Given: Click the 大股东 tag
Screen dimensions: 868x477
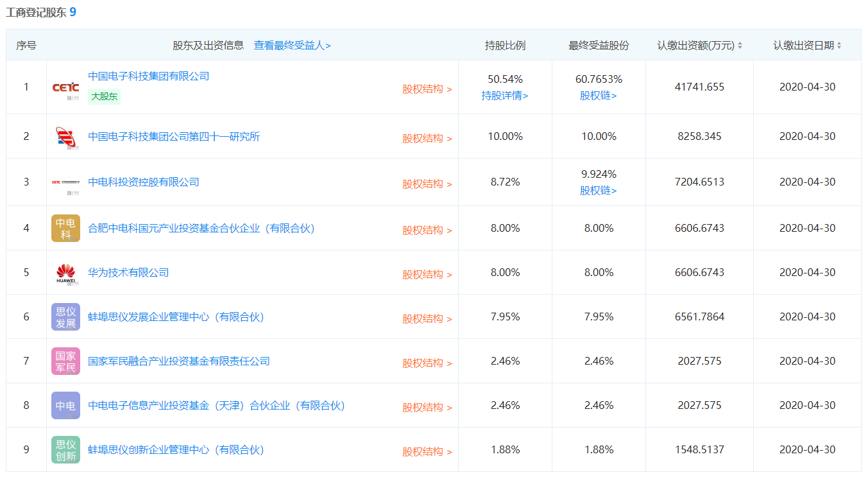Looking at the screenshot, I should tap(104, 97).
